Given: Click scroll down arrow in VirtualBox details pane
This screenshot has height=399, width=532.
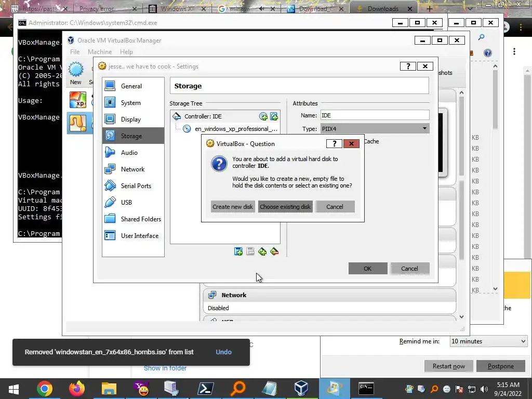Looking at the screenshot, I should [461, 316].
